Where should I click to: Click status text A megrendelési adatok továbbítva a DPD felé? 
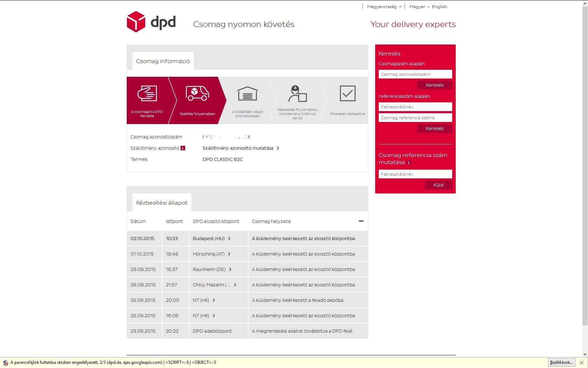point(302,331)
